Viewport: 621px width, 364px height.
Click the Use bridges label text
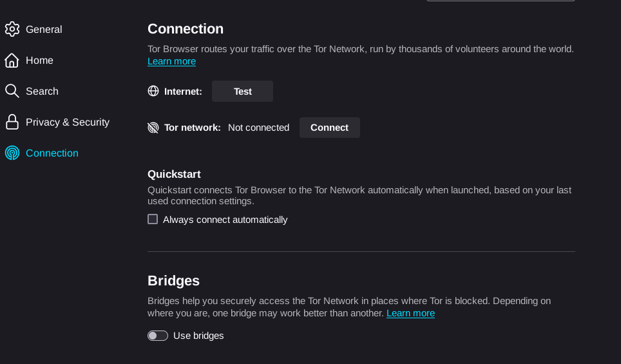point(198,336)
